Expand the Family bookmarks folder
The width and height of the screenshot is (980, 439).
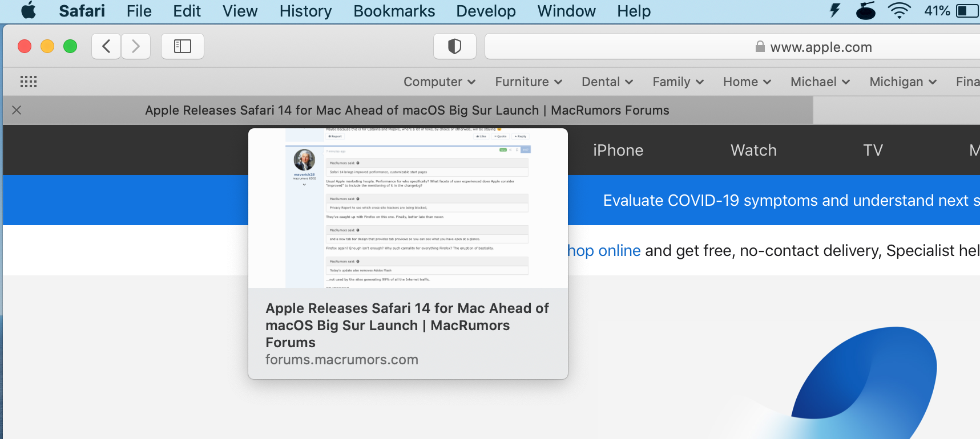(x=678, y=82)
